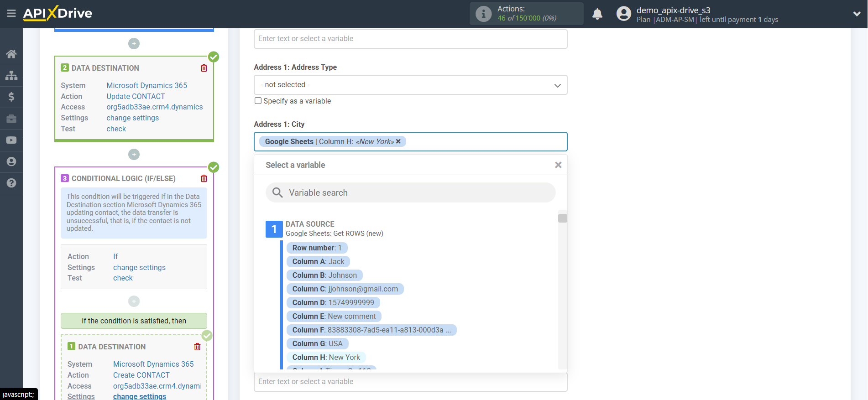
Task: Open profile icon in sidebar
Action: coord(11,161)
